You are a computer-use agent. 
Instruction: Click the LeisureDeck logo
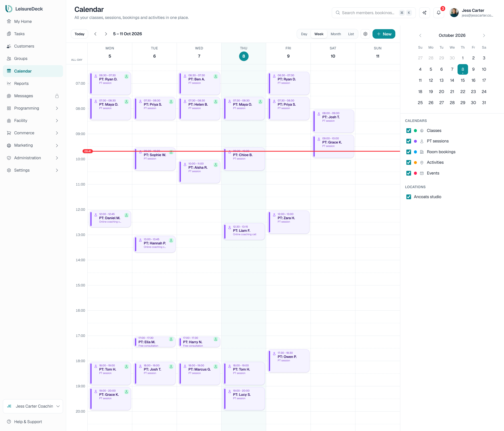click(x=24, y=9)
